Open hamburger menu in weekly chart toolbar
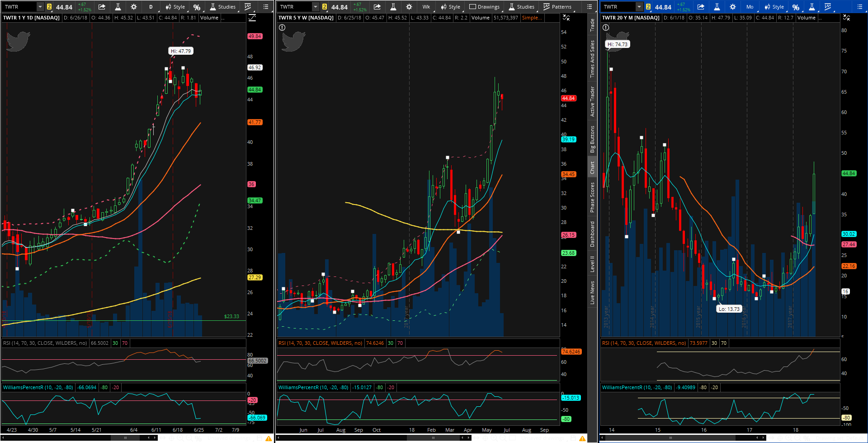The image size is (868, 443). [x=590, y=7]
